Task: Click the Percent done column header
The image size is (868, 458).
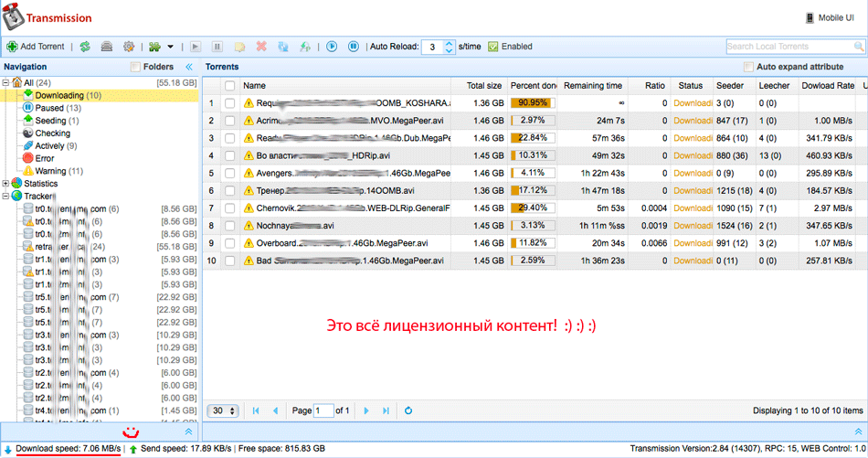Action: tap(534, 86)
